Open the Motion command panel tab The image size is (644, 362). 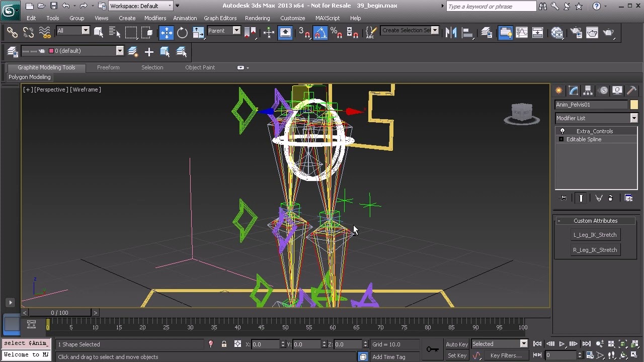pyautogui.click(x=603, y=90)
